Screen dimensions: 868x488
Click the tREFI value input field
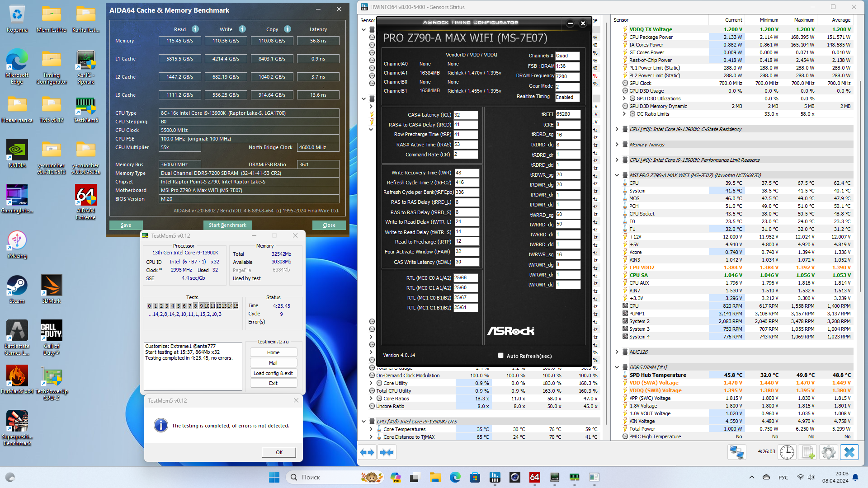coord(567,114)
